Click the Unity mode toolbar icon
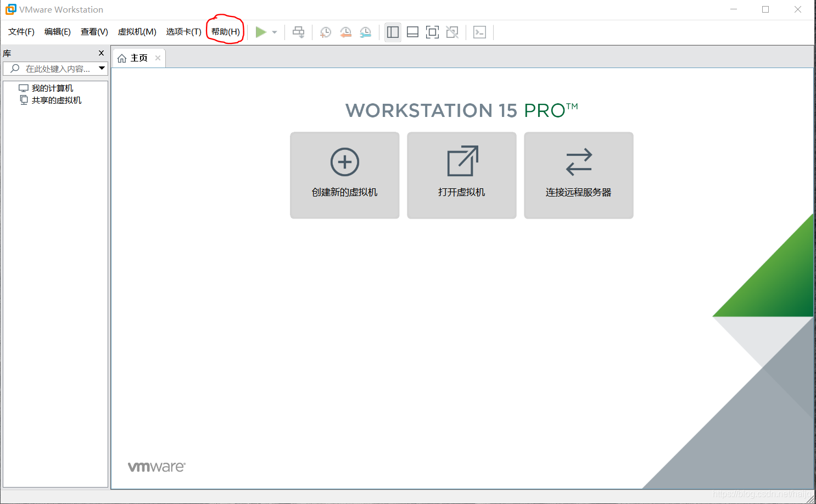The height and width of the screenshot is (504, 816). [x=452, y=32]
